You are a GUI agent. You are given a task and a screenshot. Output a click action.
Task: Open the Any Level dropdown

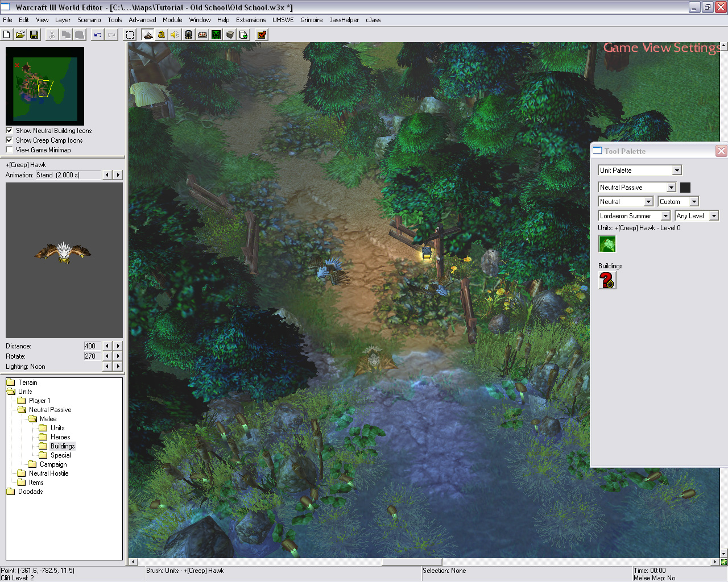pos(697,216)
